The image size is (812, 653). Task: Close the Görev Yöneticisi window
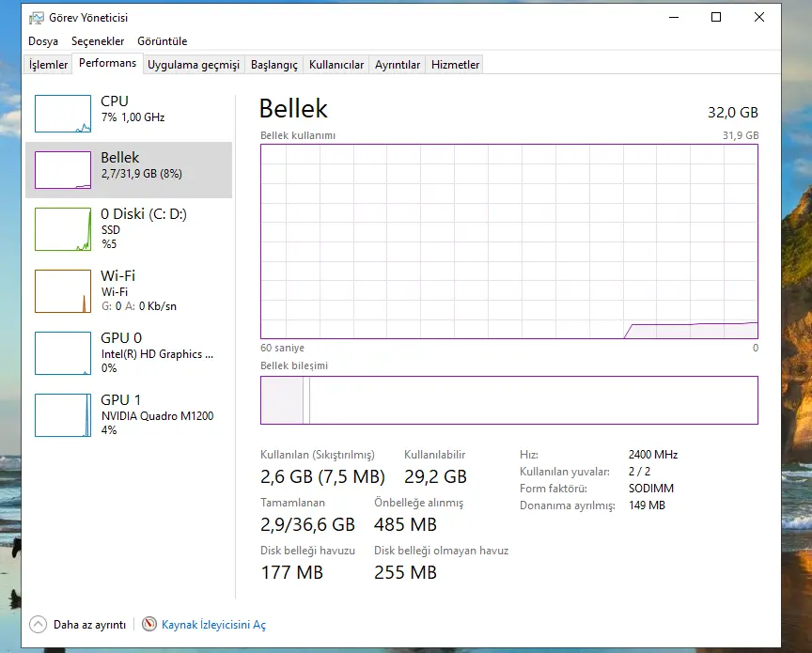(x=759, y=17)
